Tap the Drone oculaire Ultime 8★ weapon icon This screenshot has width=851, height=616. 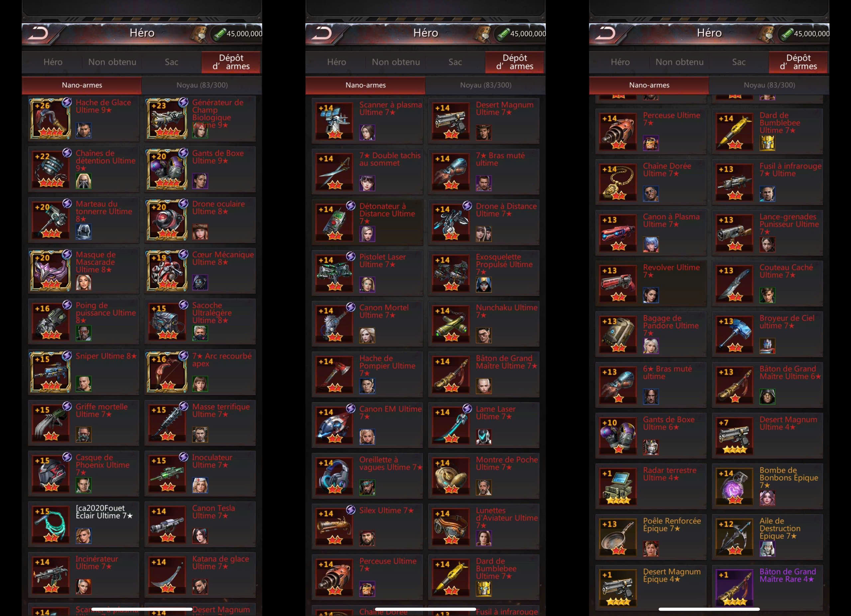pyautogui.click(x=167, y=220)
